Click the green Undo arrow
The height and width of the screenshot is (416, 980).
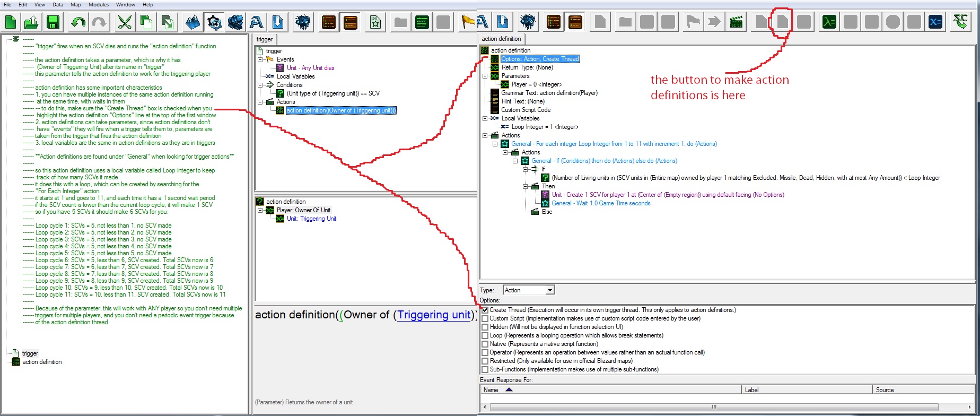[x=78, y=22]
